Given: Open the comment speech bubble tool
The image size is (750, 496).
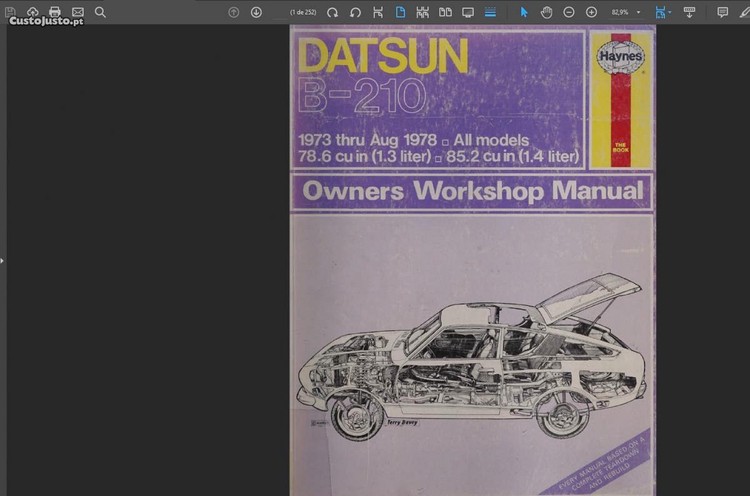Looking at the screenshot, I should click(722, 12).
